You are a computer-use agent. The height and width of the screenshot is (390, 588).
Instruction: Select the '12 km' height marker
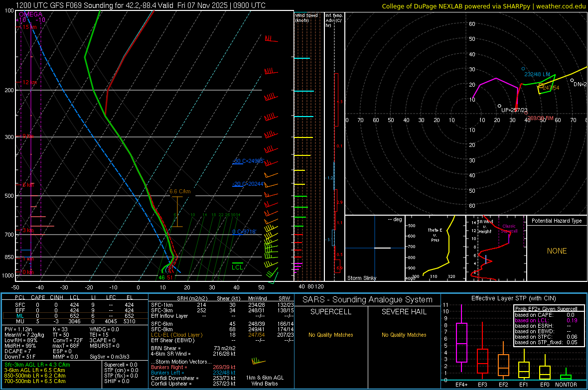(29, 82)
